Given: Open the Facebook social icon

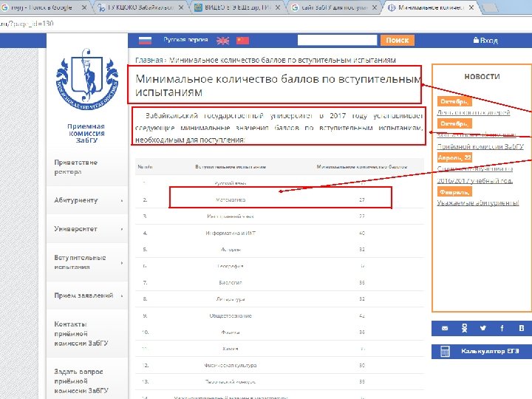Looking at the screenshot, I should click(502, 328).
